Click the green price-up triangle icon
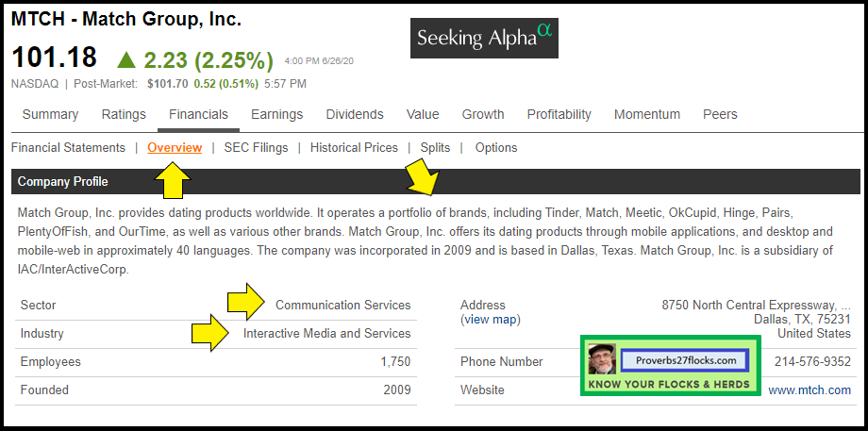The height and width of the screenshot is (431, 868). click(126, 59)
